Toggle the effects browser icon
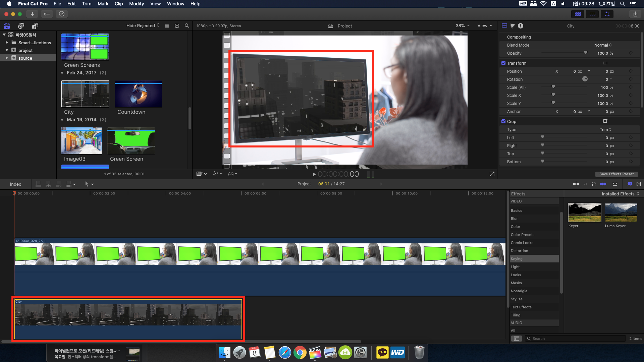 pos(629,184)
